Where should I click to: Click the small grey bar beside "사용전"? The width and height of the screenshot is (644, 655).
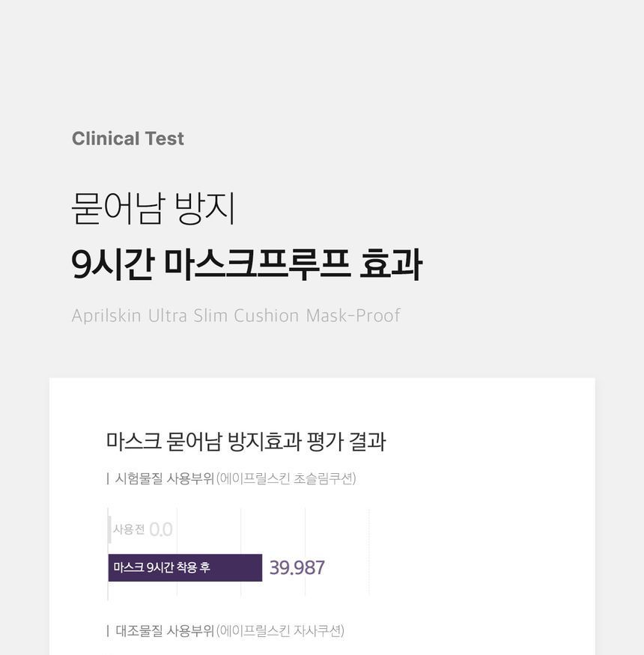109,529
